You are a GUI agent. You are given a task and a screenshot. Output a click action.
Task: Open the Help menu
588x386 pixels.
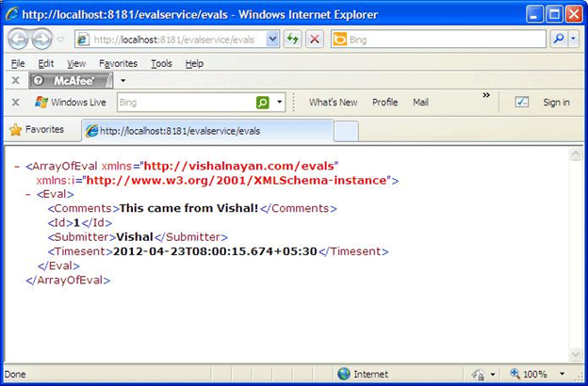coord(195,64)
